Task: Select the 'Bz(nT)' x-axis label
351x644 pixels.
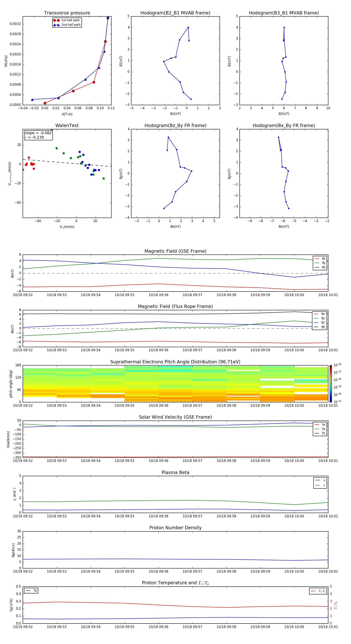Action: [175, 227]
